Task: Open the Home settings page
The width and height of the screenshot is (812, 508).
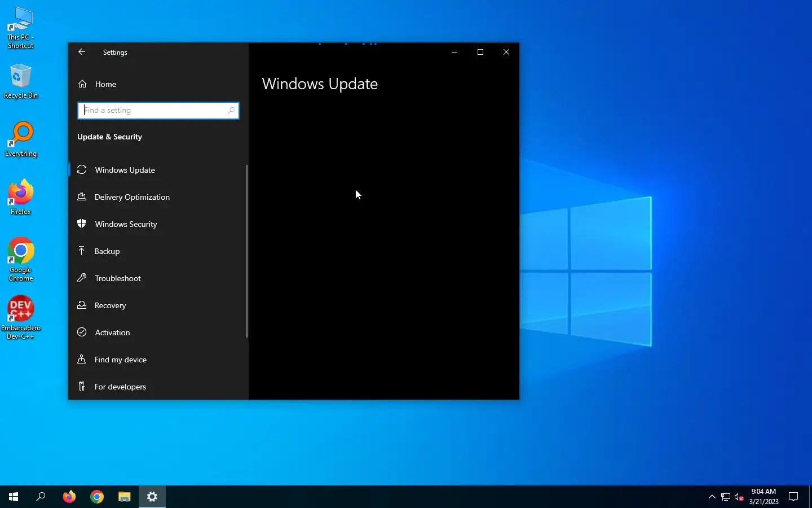Action: tap(158, 84)
